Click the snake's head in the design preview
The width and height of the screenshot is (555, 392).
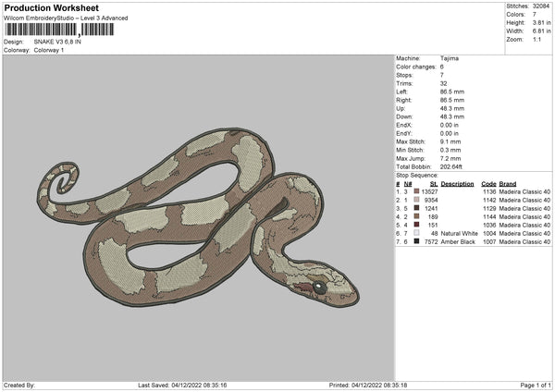click(x=324, y=288)
